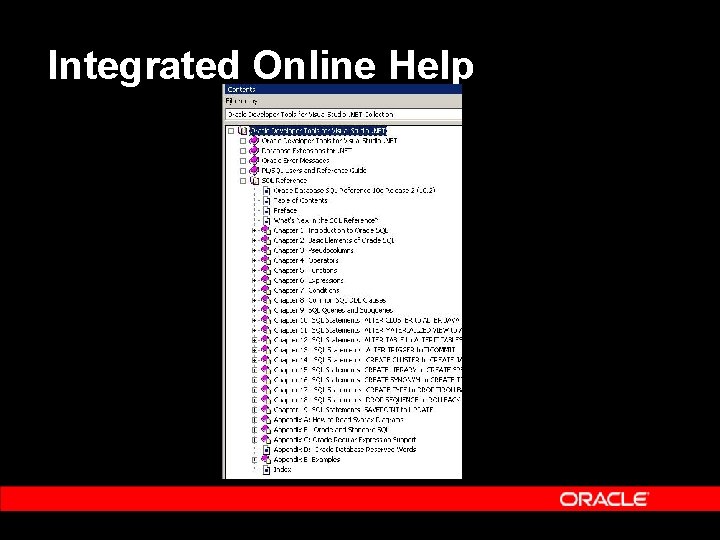Open What's New in the SQL Reference
Image resolution: width=720 pixels, height=540 pixels.
326,221
